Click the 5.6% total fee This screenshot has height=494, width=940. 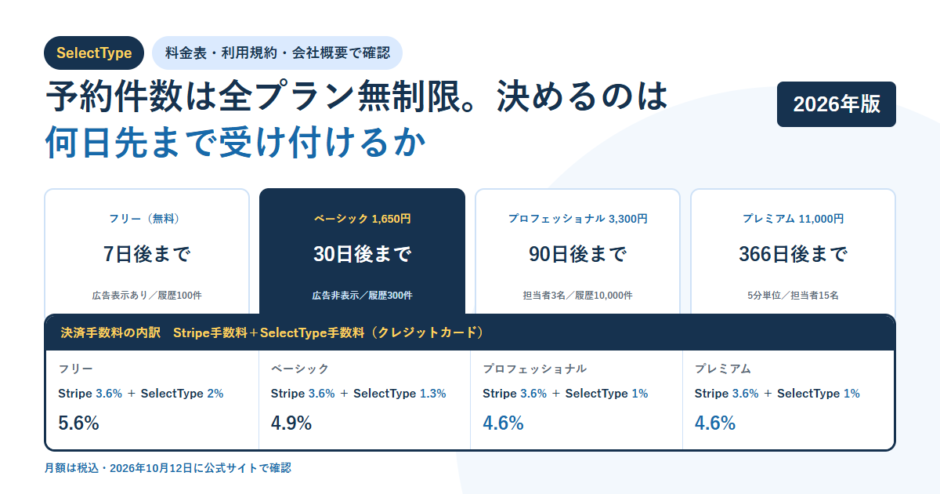79,423
